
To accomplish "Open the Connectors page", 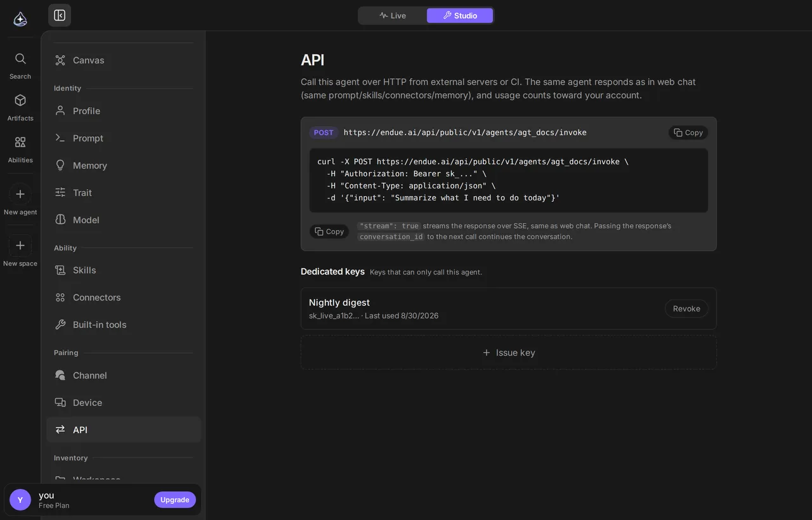I will click(x=124, y=297).
